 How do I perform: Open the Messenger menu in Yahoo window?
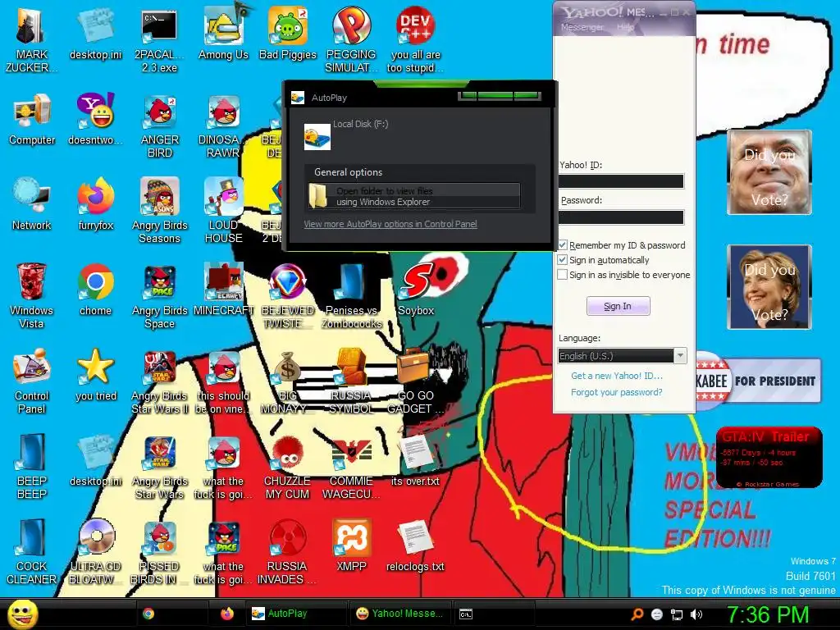point(582,27)
